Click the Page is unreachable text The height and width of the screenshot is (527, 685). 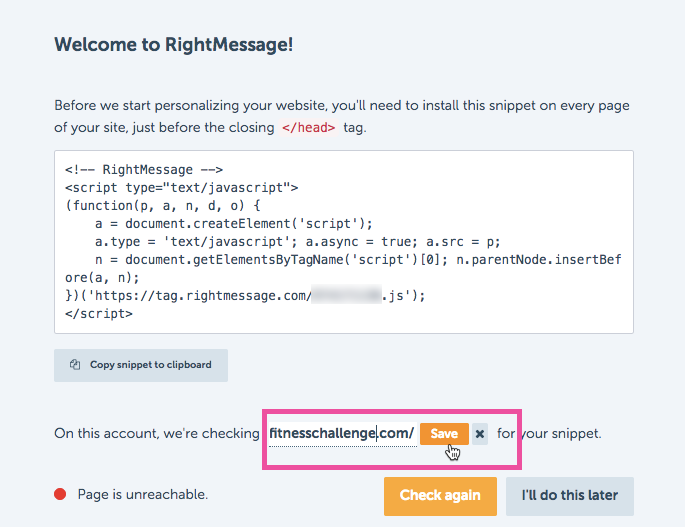[143, 494]
